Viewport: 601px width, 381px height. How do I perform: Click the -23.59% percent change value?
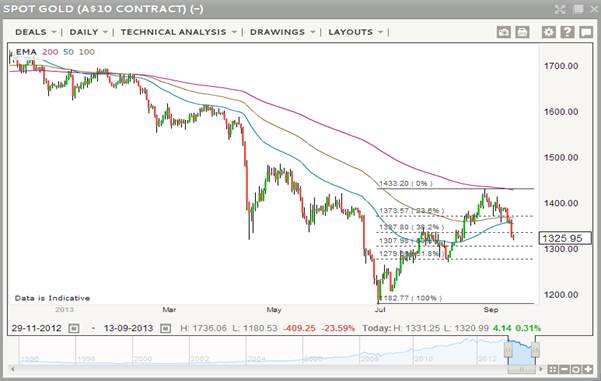pos(338,328)
